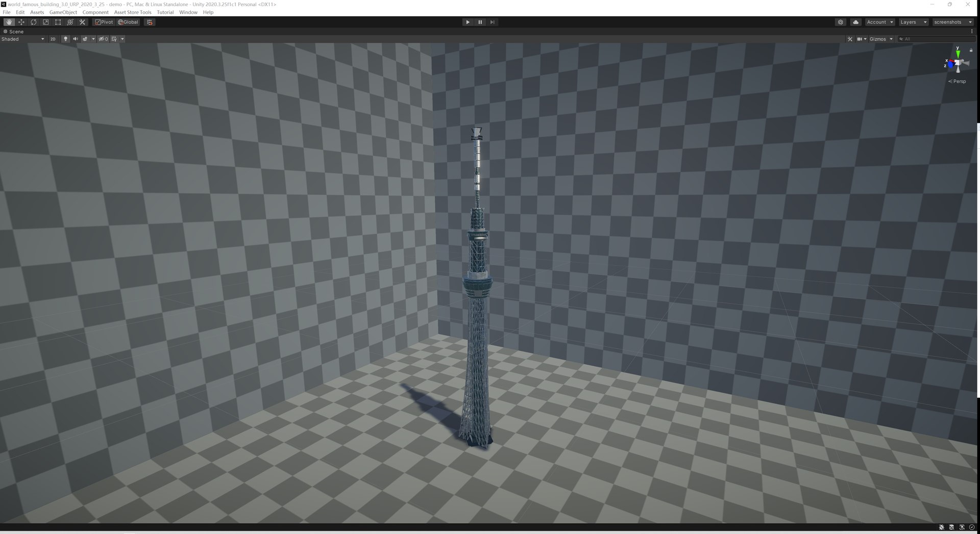Select the Hand tool

pos(9,22)
